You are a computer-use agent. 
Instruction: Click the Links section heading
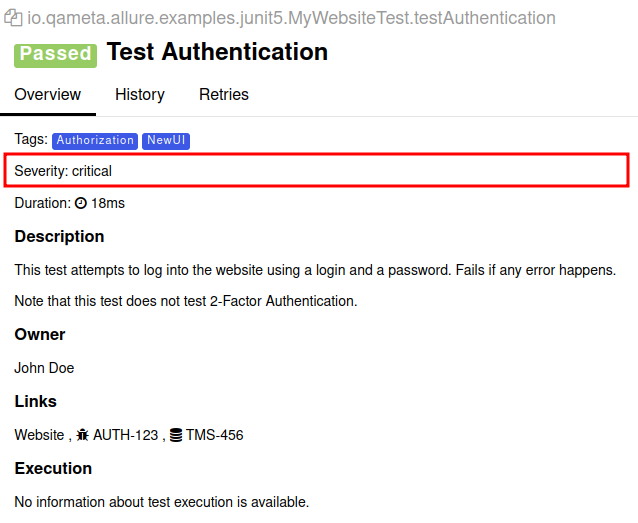35,402
